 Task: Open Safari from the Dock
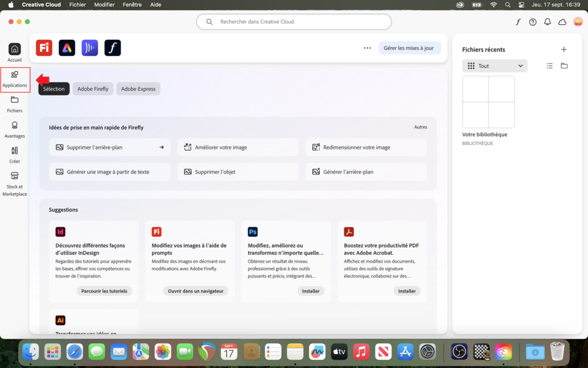[75, 352]
